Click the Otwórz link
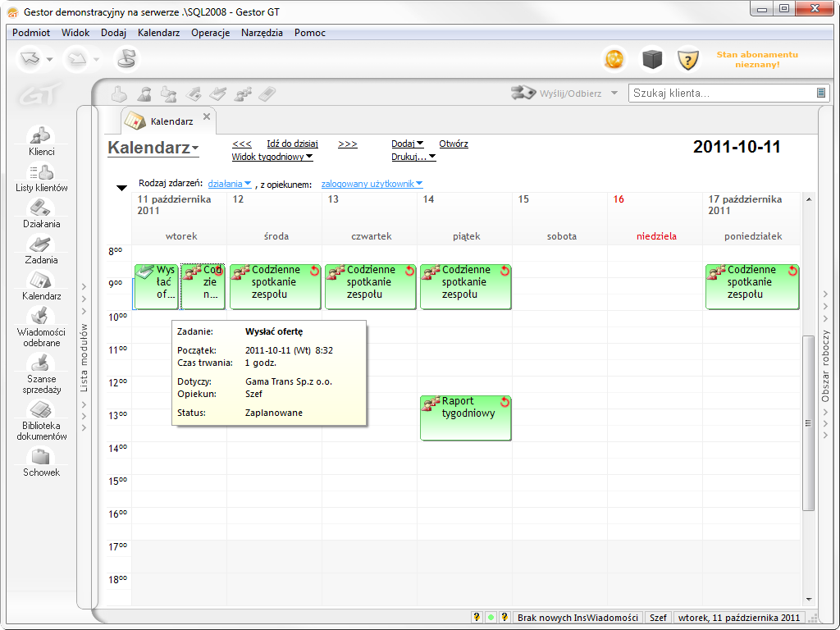Screen dimensions: 840x630 pyautogui.click(x=454, y=144)
